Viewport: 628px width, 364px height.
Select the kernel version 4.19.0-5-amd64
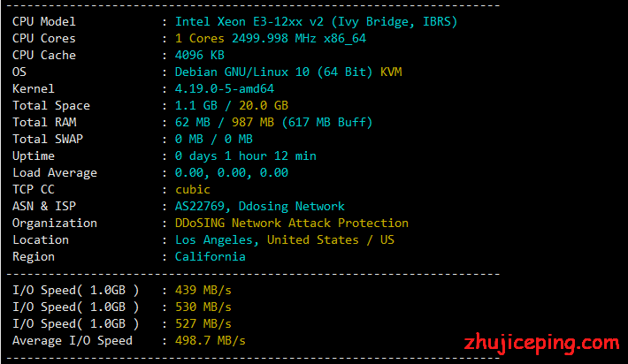tap(225, 89)
